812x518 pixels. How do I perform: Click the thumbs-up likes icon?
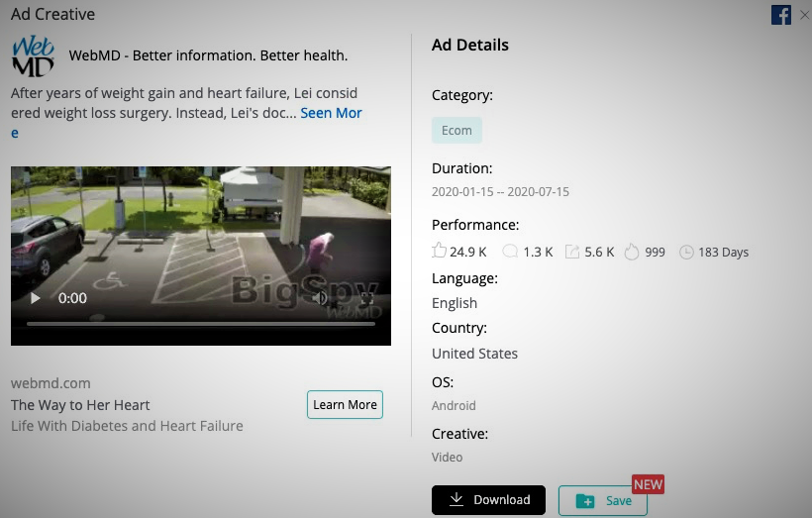point(439,251)
